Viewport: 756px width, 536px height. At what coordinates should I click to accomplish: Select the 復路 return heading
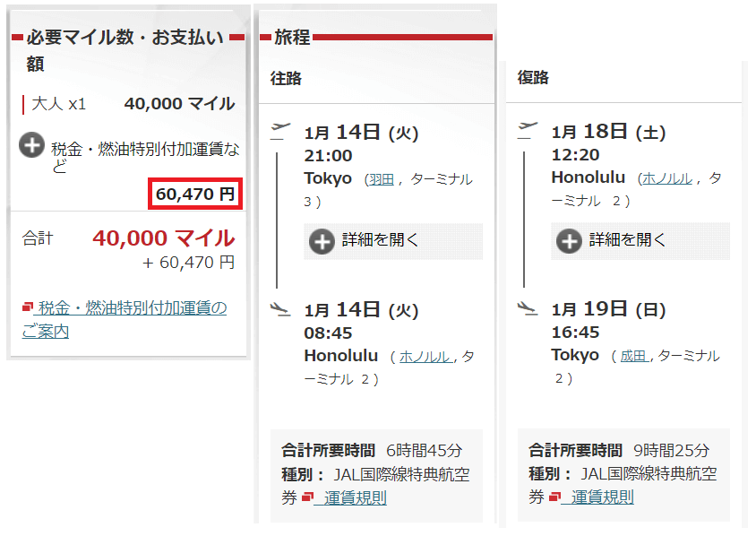[x=533, y=77]
